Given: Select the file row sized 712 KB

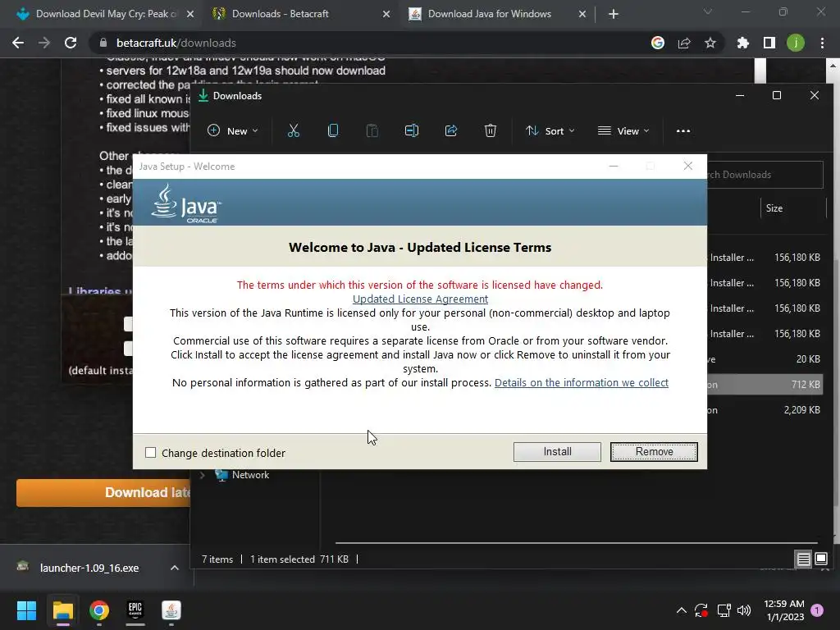Looking at the screenshot, I should click(765, 384).
